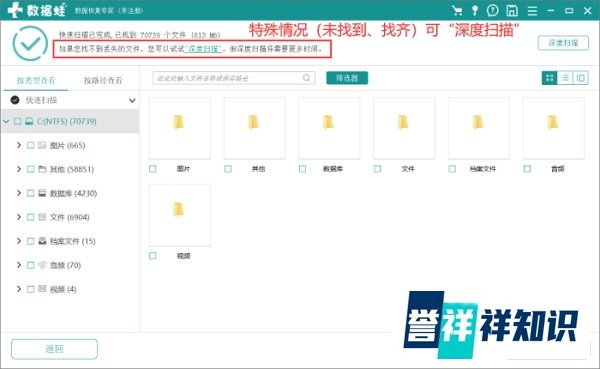The height and width of the screenshot is (369, 600).
Task: Select the 图片 (665) tree label
Action: pyautogui.click(x=68, y=145)
